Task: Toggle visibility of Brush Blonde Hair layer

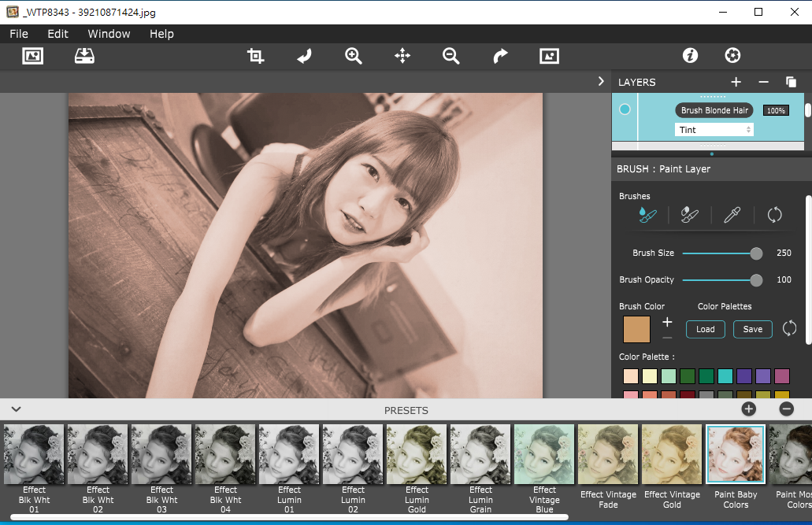Action: click(625, 109)
